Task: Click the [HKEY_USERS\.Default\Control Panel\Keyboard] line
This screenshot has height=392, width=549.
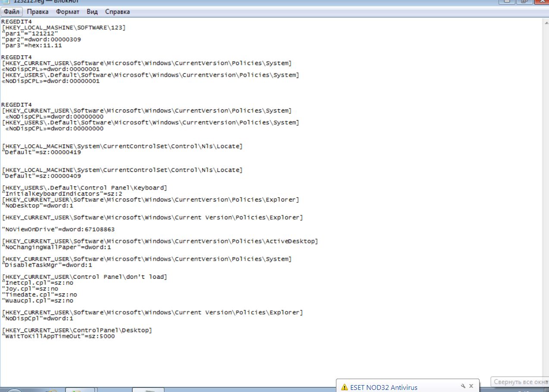Action: [85, 188]
